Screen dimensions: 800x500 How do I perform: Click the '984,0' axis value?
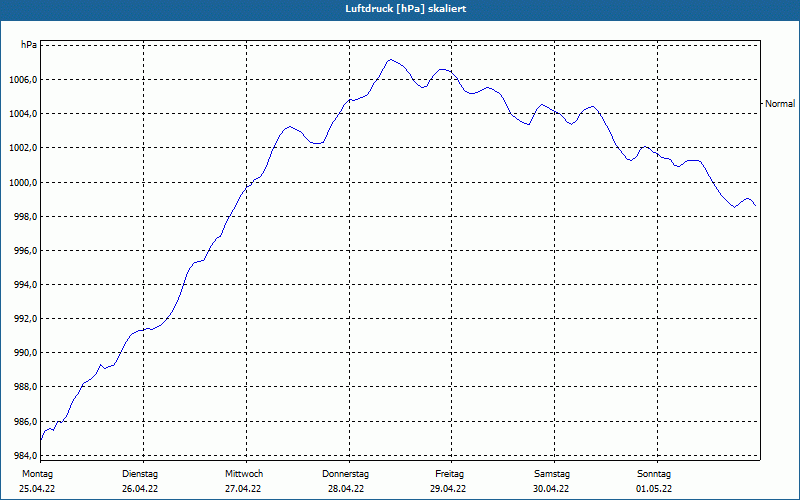tap(26, 455)
